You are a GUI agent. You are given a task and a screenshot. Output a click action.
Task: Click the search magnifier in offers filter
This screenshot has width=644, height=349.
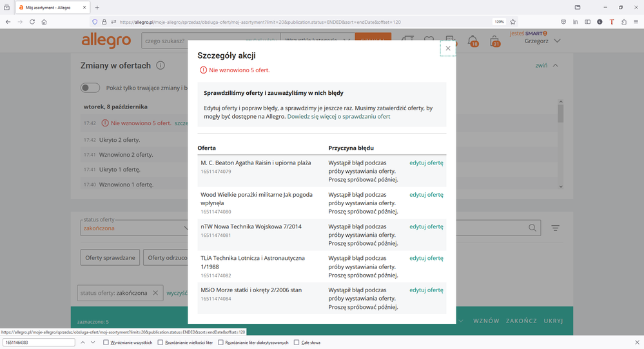coord(532,228)
